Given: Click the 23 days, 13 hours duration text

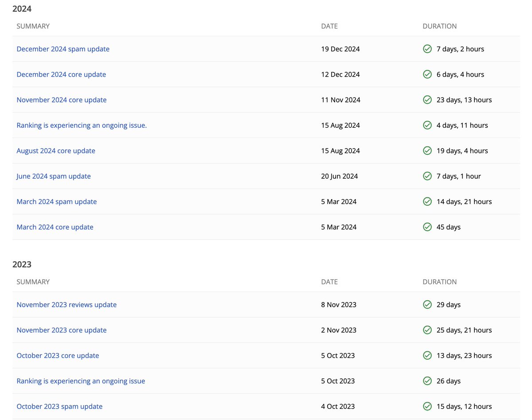Looking at the screenshot, I should coord(464,100).
